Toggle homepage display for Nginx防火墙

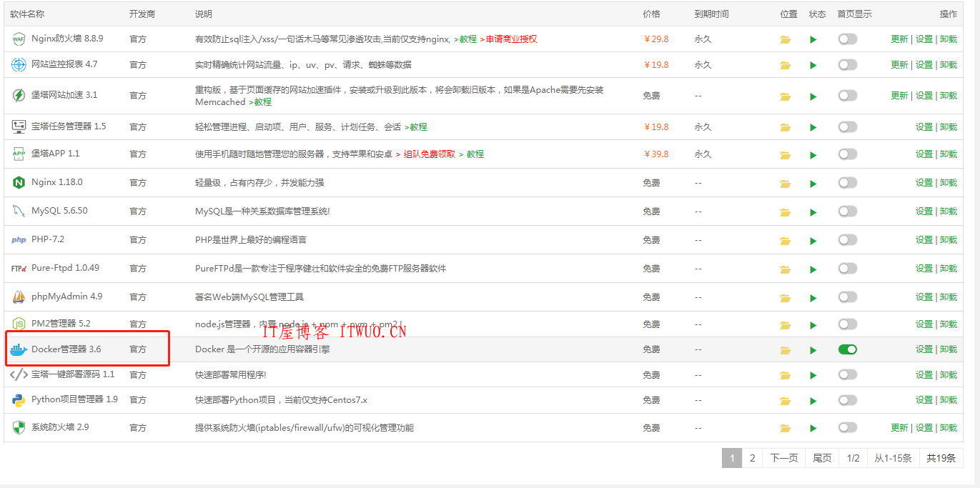click(848, 39)
